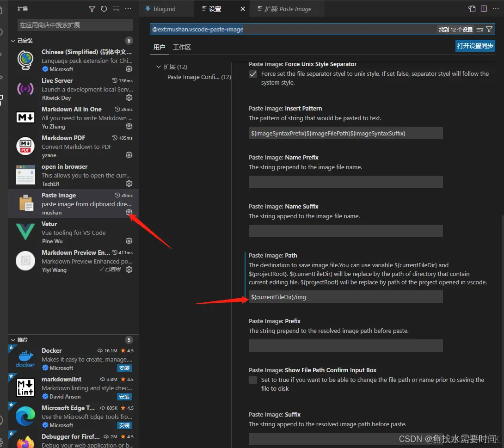This screenshot has width=504, height=448.
Task: Open manage gear for Markdown PDF
Action: pyautogui.click(x=129, y=155)
